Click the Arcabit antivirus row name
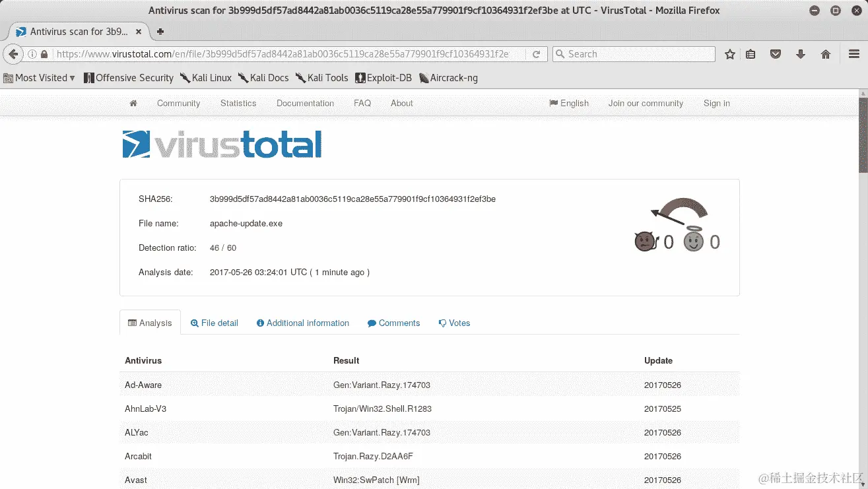Viewport: 868px width, 489px height. [139, 456]
